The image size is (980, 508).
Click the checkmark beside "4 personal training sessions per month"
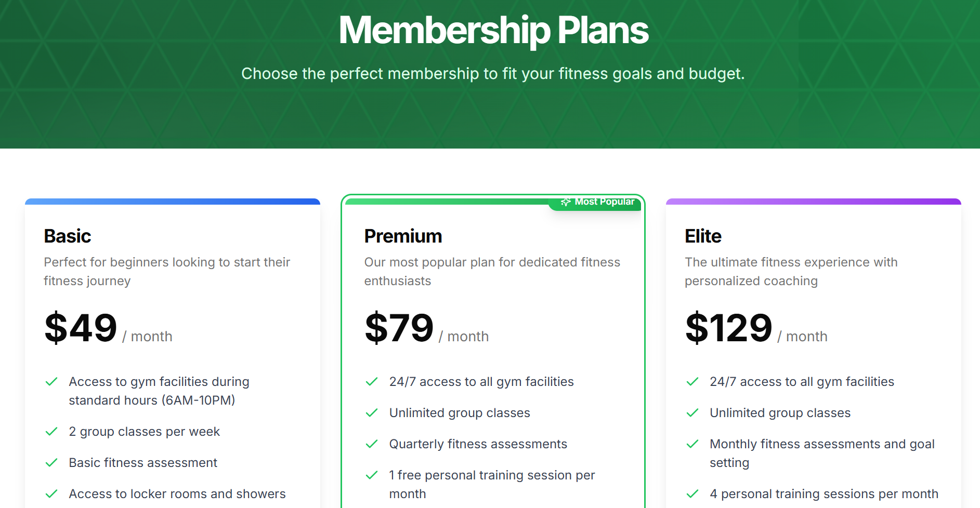click(692, 493)
